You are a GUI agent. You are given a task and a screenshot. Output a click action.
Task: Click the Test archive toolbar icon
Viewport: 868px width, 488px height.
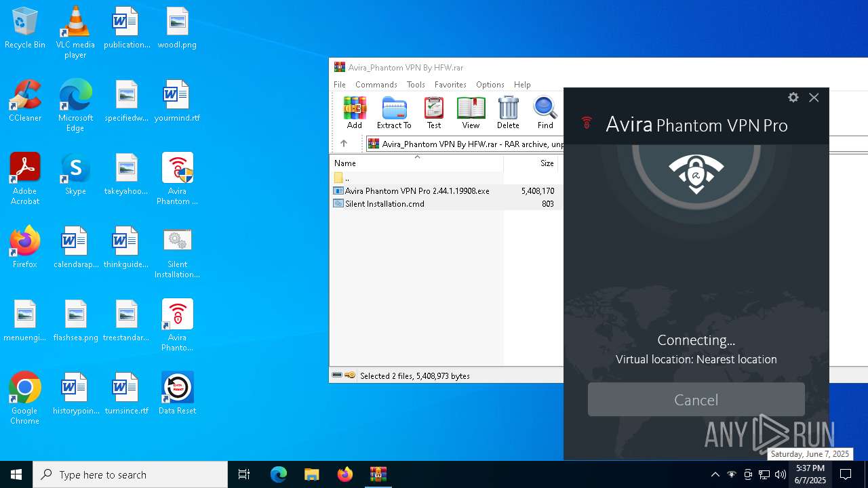pyautogui.click(x=434, y=113)
